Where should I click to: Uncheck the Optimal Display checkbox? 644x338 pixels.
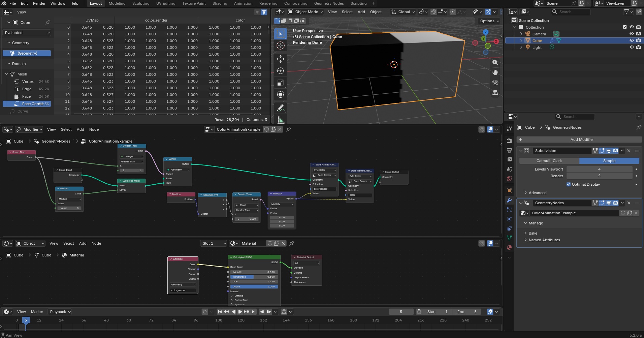click(569, 184)
